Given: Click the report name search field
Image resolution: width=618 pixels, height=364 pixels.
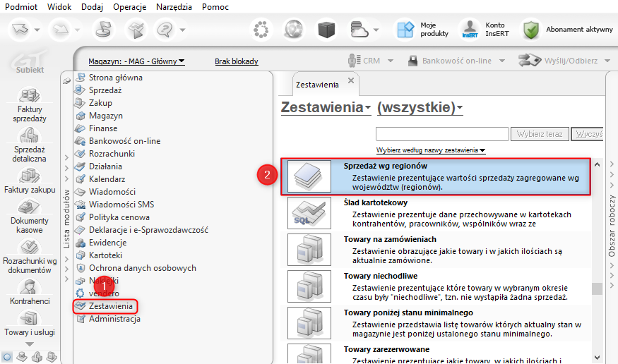Looking at the screenshot, I should [442, 134].
